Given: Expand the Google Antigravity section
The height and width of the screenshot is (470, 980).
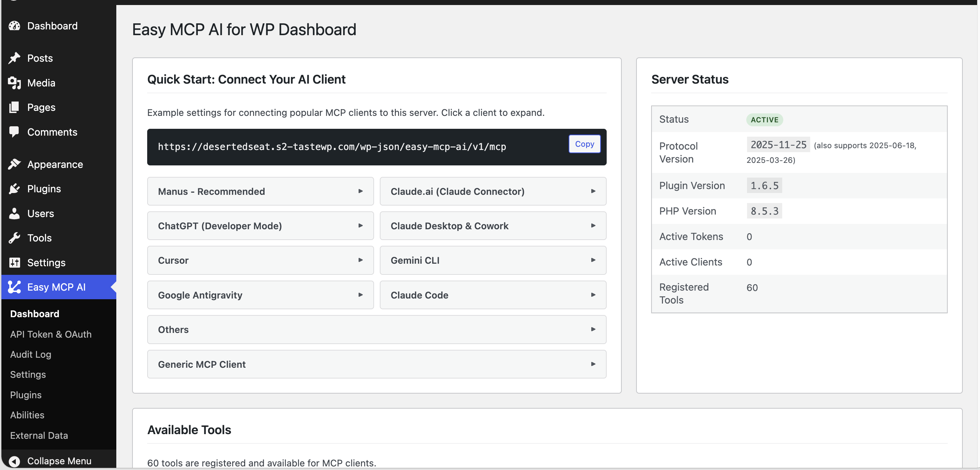Looking at the screenshot, I should point(260,295).
